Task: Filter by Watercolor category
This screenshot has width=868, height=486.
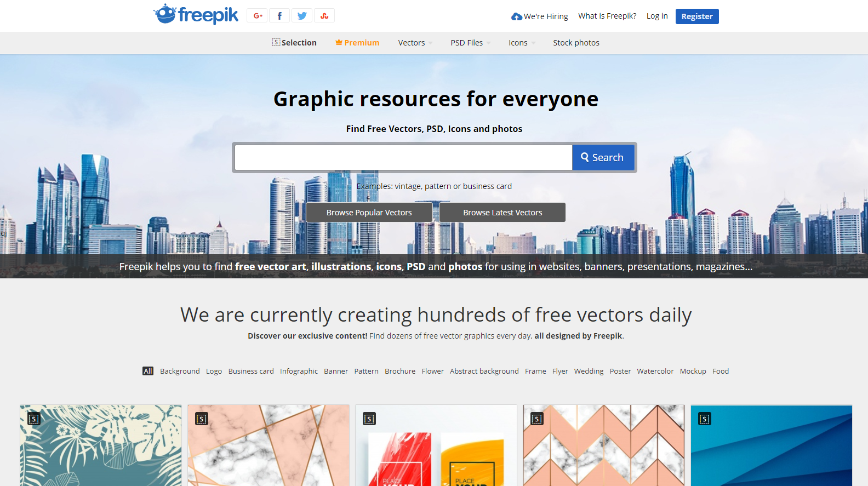Action: pyautogui.click(x=655, y=371)
